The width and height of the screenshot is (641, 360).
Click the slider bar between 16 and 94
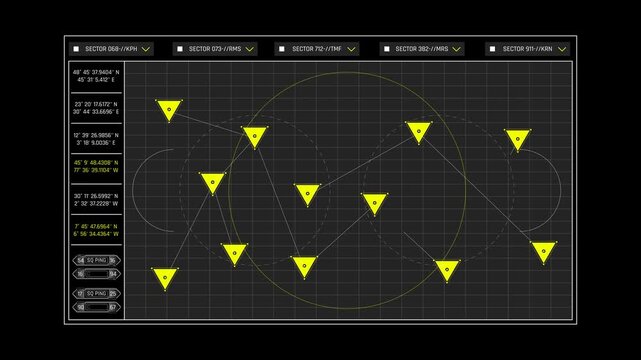[96, 274]
